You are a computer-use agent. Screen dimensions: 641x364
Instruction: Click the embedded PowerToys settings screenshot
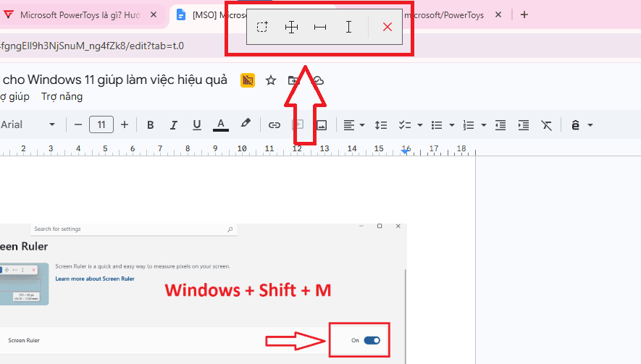204,293
